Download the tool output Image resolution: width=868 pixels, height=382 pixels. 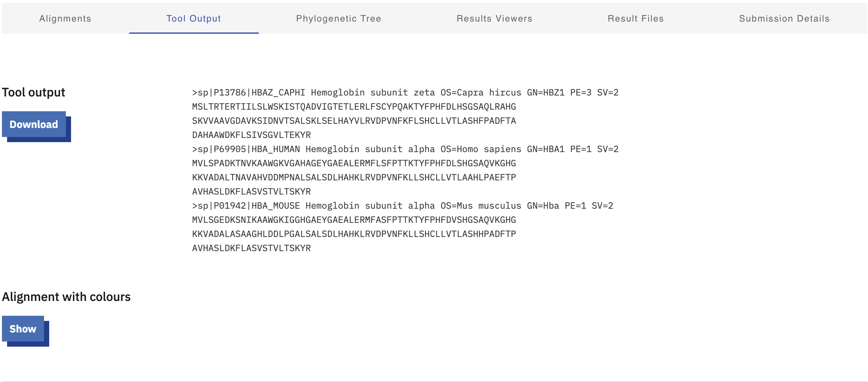coord(34,124)
